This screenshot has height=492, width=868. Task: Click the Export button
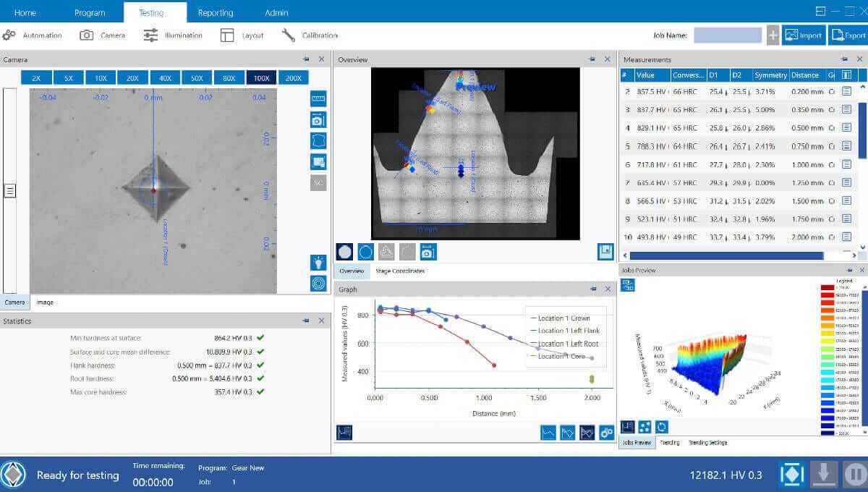tap(848, 35)
